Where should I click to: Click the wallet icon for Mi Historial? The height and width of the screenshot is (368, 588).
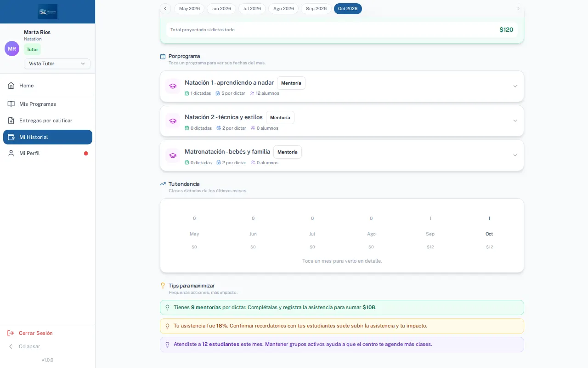pyautogui.click(x=11, y=137)
